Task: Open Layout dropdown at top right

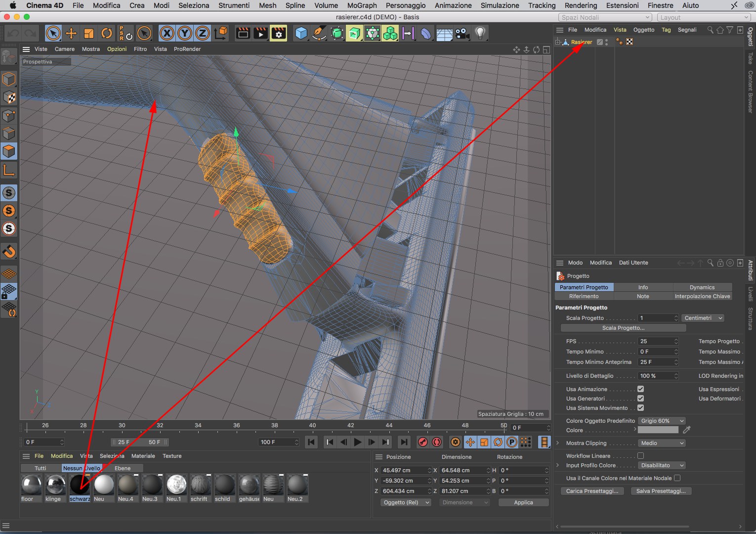Action: pos(704,17)
